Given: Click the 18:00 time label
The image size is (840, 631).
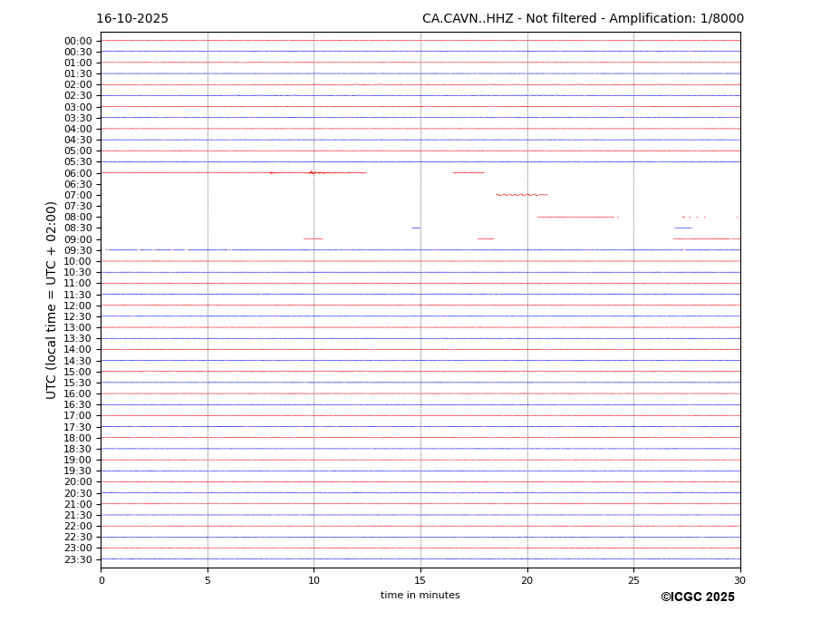Looking at the screenshot, I should (78, 438).
